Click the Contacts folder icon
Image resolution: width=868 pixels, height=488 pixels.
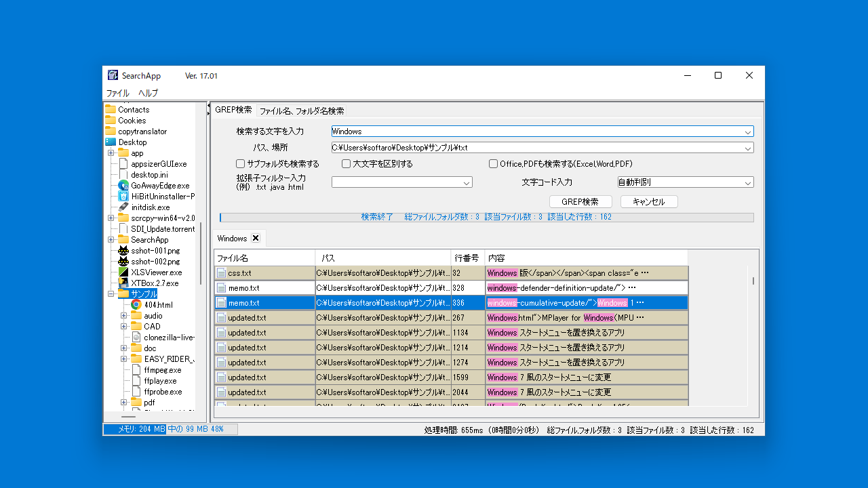[x=111, y=109]
